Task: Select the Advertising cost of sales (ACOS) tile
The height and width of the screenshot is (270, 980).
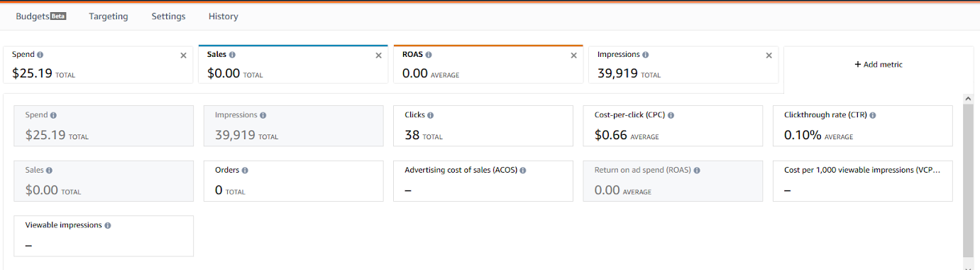Action: [x=483, y=181]
